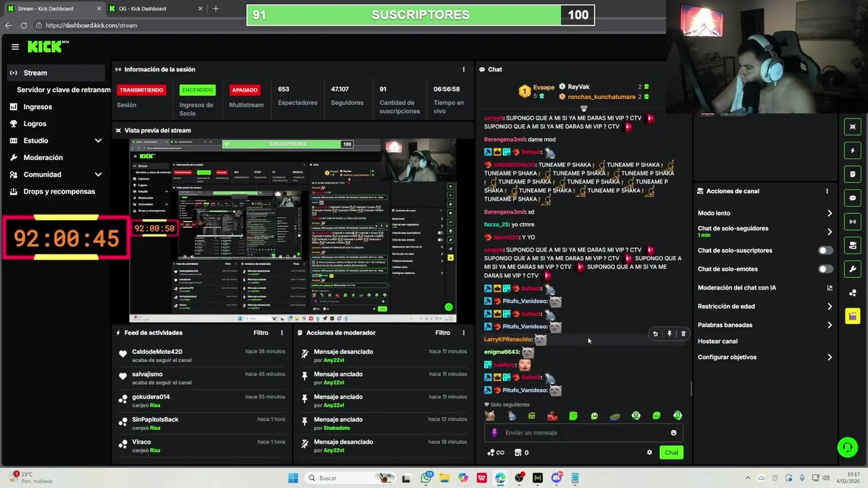Open OBS Studio from the taskbar

519,478
